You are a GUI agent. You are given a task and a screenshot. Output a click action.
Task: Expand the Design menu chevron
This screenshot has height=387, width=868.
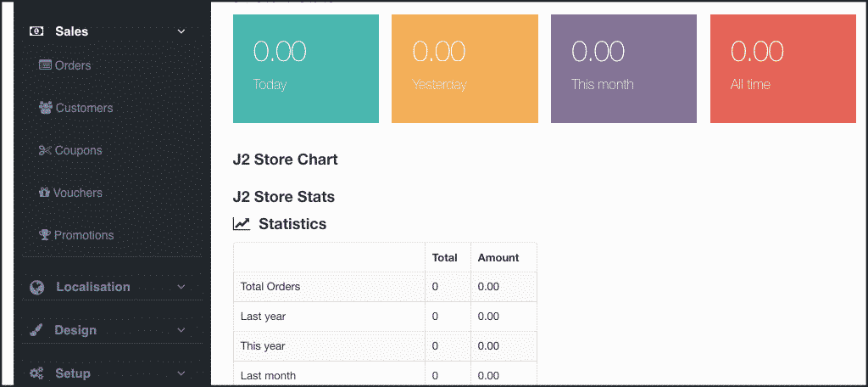pos(181,330)
